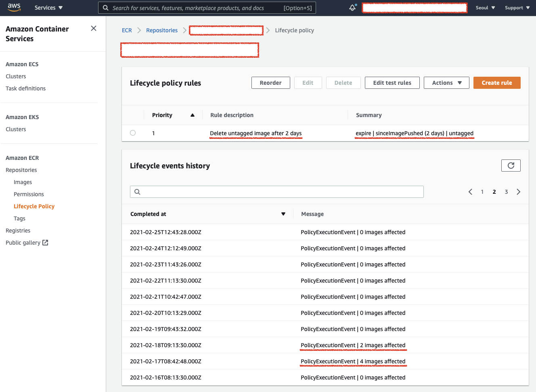Go to the previous page of events
The image size is (536, 392).
[470, 192]
